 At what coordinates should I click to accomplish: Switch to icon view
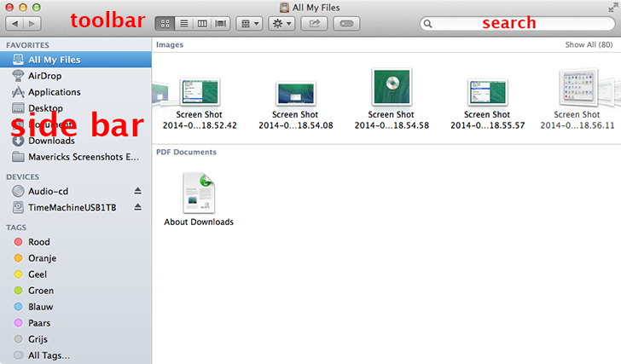tap(165, 24)
